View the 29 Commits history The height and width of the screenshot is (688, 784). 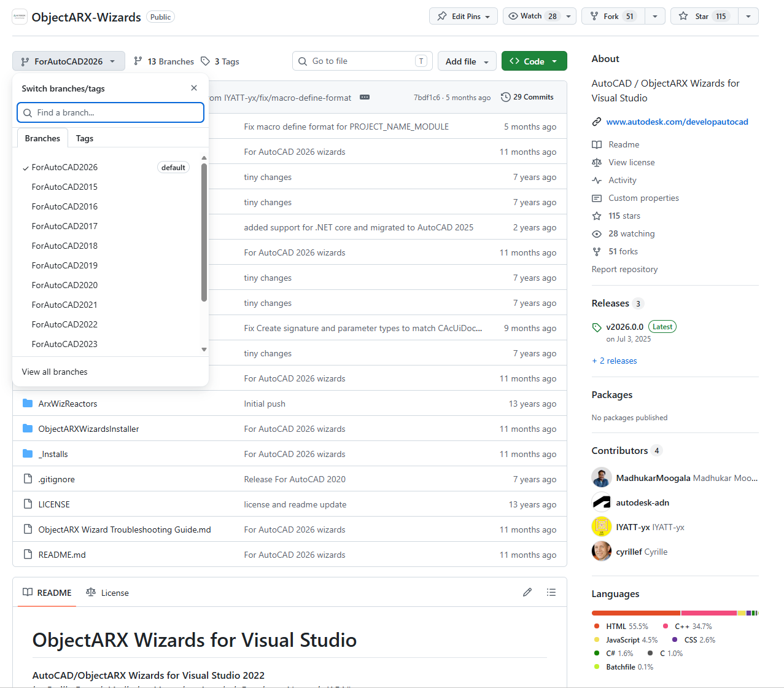pyautogui.click(x=527, y=97)
